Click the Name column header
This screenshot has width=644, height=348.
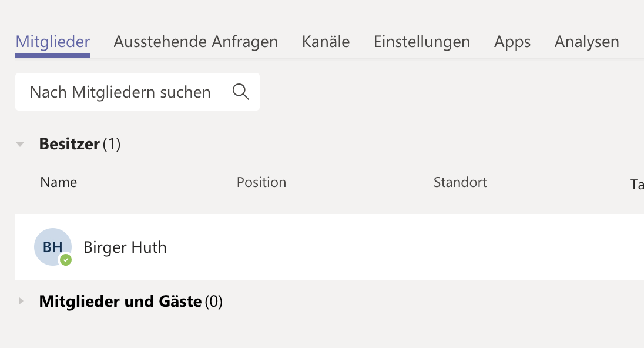point(58,182)
